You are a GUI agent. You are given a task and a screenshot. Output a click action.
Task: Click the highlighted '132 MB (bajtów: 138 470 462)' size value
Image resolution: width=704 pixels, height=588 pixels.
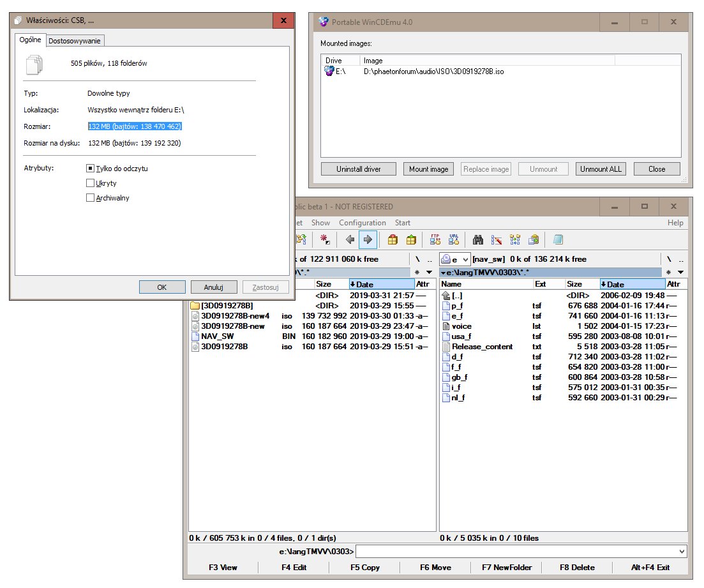click(135, 126)
